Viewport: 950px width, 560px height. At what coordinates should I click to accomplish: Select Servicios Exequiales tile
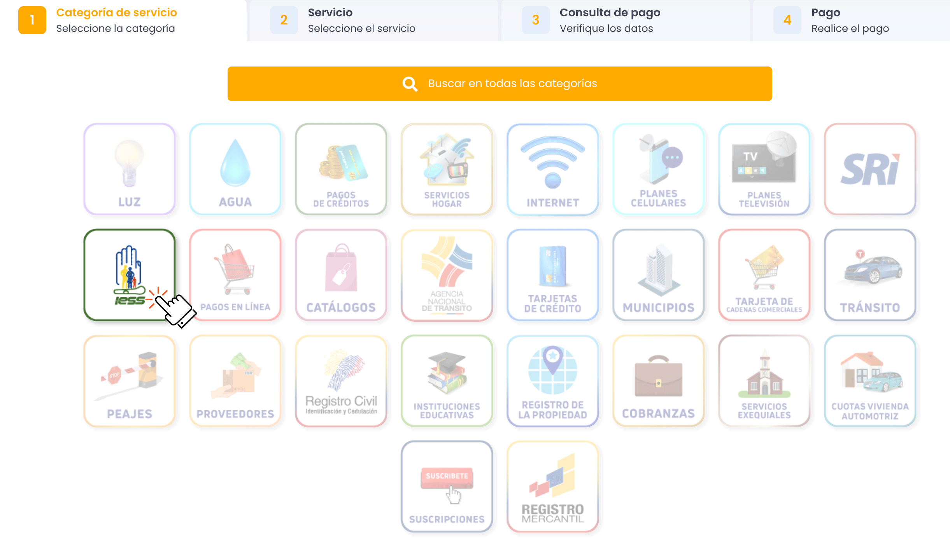point(764,381)
